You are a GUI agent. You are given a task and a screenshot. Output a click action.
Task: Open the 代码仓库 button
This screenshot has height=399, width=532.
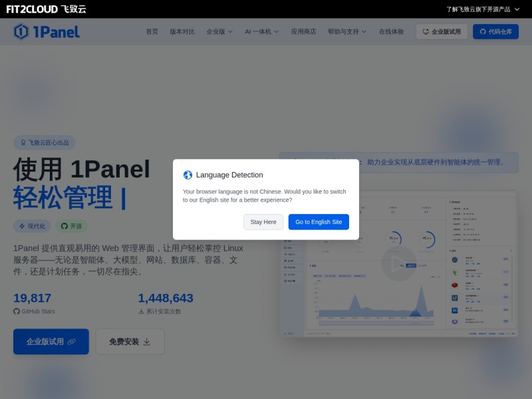495,31
